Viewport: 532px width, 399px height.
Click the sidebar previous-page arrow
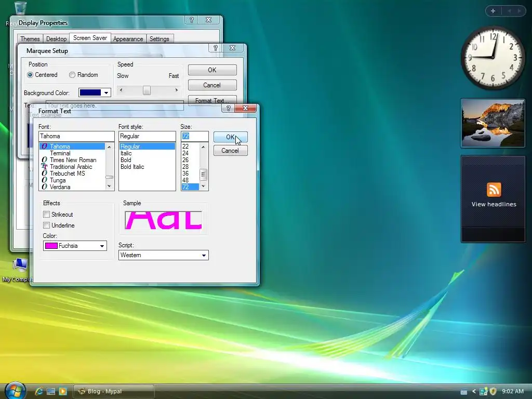pos(509,11)
